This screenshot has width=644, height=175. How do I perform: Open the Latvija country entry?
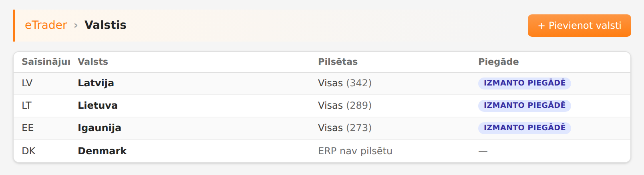point(96,83)
